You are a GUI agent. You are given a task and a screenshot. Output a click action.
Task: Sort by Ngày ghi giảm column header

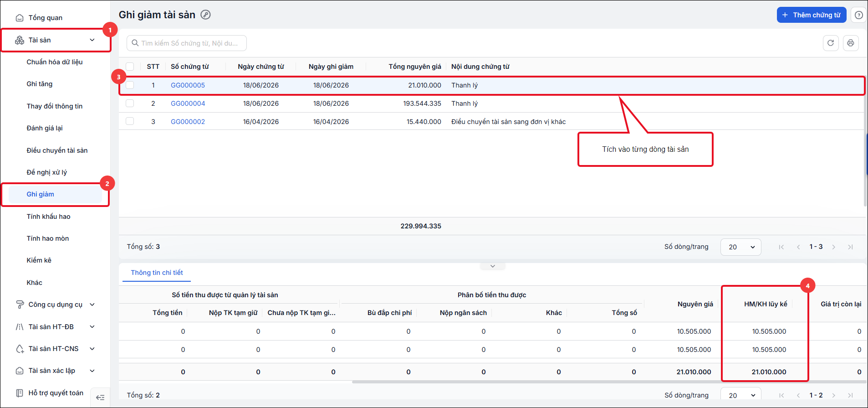[x=331, y=67]
